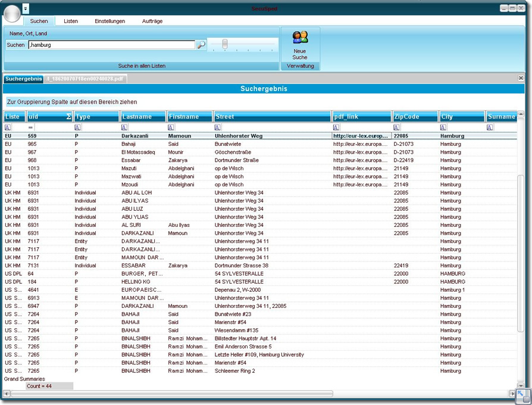Image resolution: width=532 pixels, height=405 pixels.
Task: Click the equals filter operator under uid
Action: point(31,127)
